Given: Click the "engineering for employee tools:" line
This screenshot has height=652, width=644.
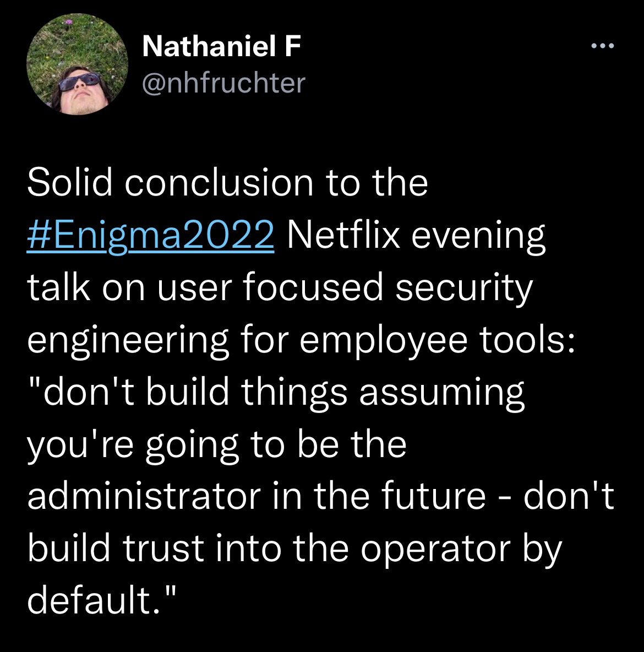Looking at the screenshot, I should (x=301, y=340).
